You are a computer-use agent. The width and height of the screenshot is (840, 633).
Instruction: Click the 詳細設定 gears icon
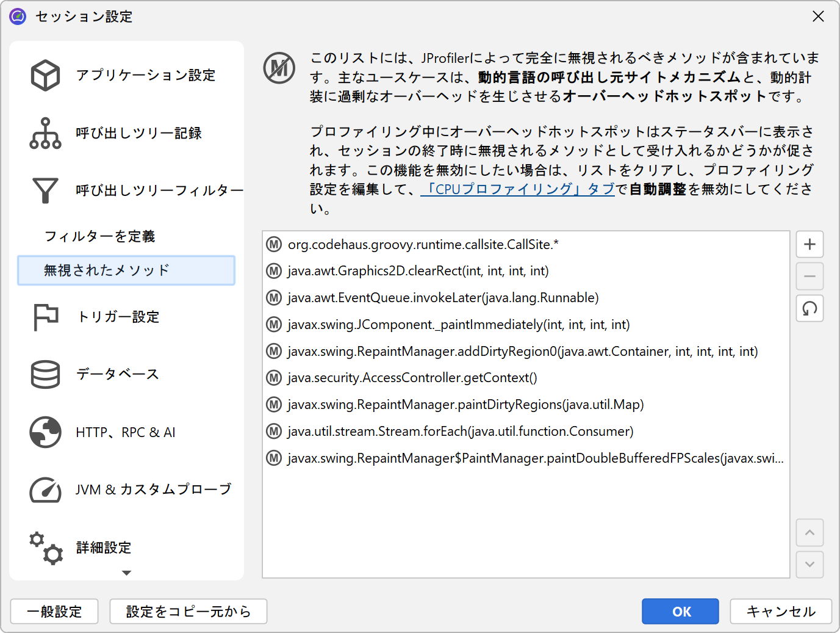[45, 548]
